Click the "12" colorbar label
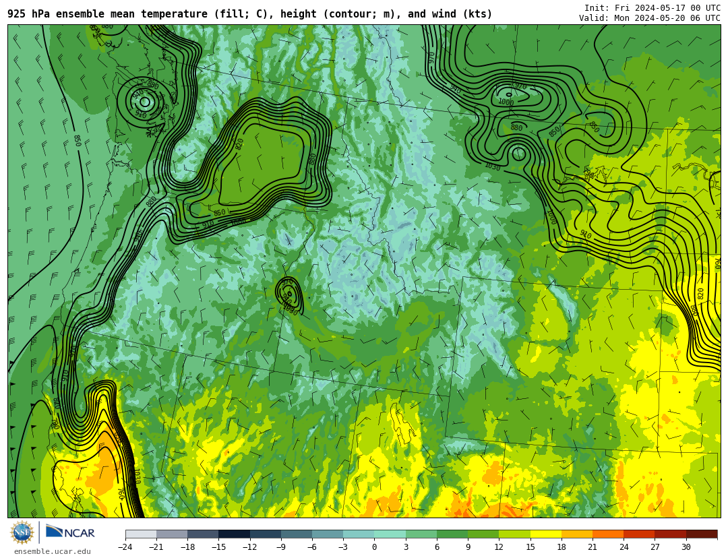 [499, 547]
